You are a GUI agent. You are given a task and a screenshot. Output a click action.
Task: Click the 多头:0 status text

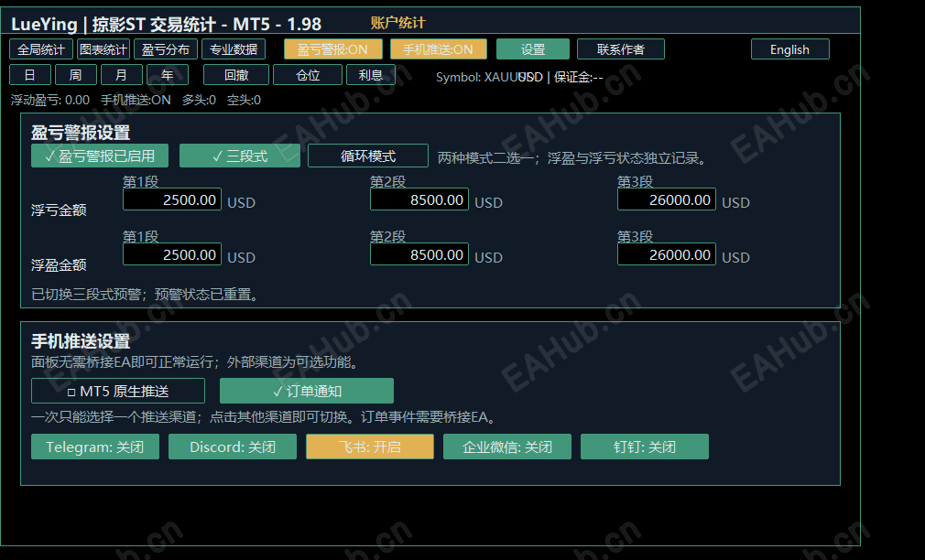(199, 101)
